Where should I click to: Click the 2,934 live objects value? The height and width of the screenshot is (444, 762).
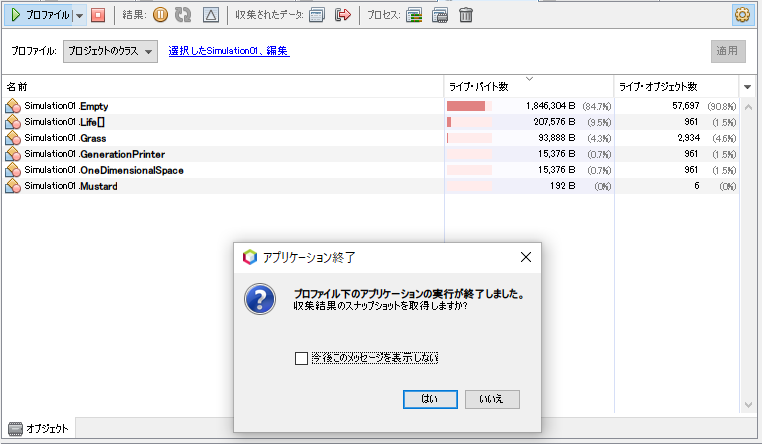click(689, 138)
